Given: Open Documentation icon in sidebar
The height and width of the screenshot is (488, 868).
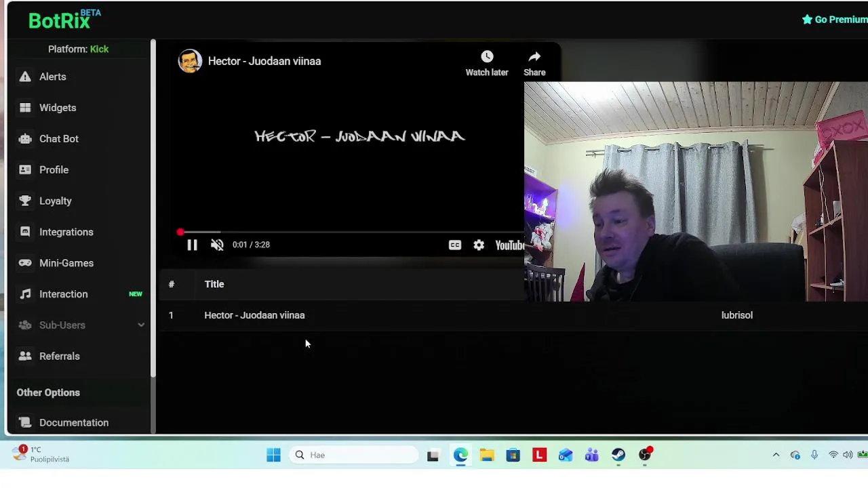Looking at the screenshot, I should 25,422.
